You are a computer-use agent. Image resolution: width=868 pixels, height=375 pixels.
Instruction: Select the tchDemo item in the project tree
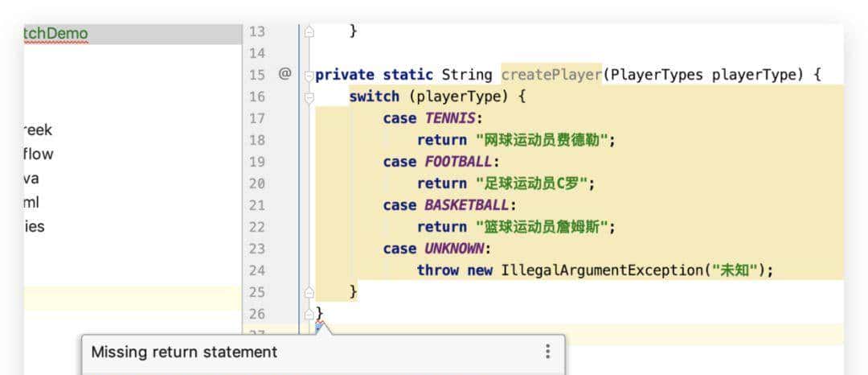[133, 34]
